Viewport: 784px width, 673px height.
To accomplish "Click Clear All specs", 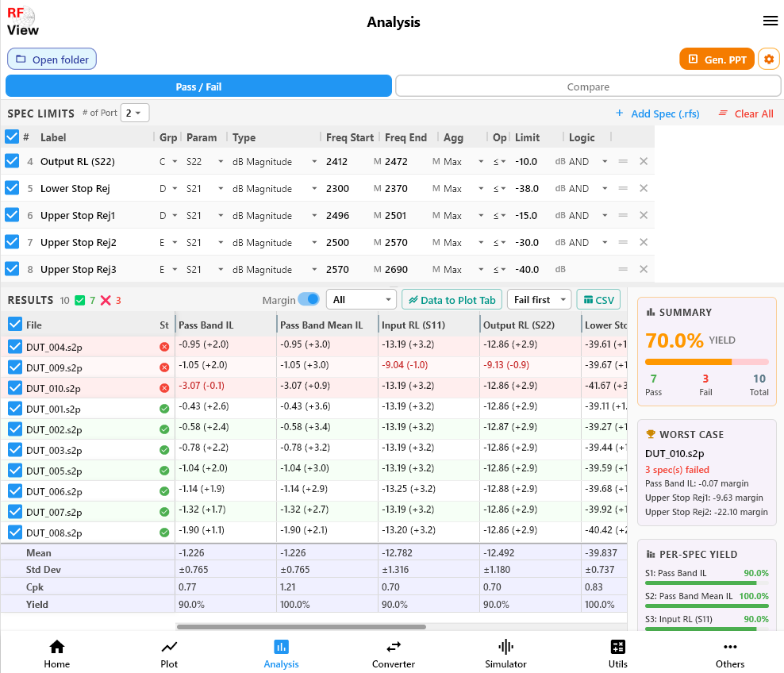I will tap(745, 113).
